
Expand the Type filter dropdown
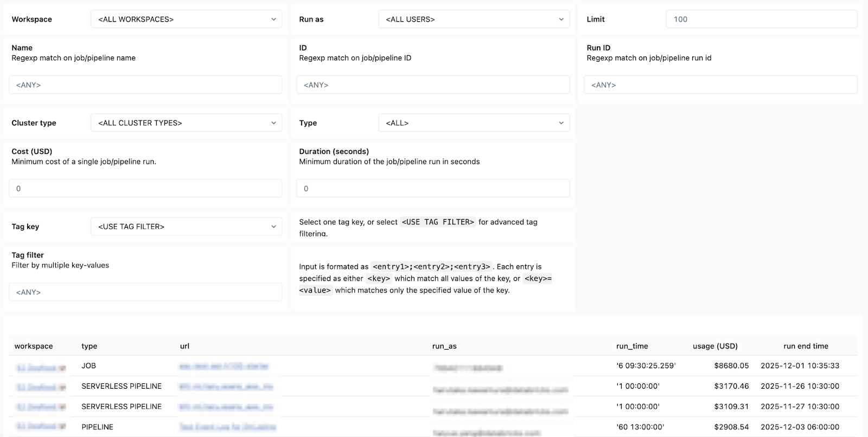pos(474,123)
